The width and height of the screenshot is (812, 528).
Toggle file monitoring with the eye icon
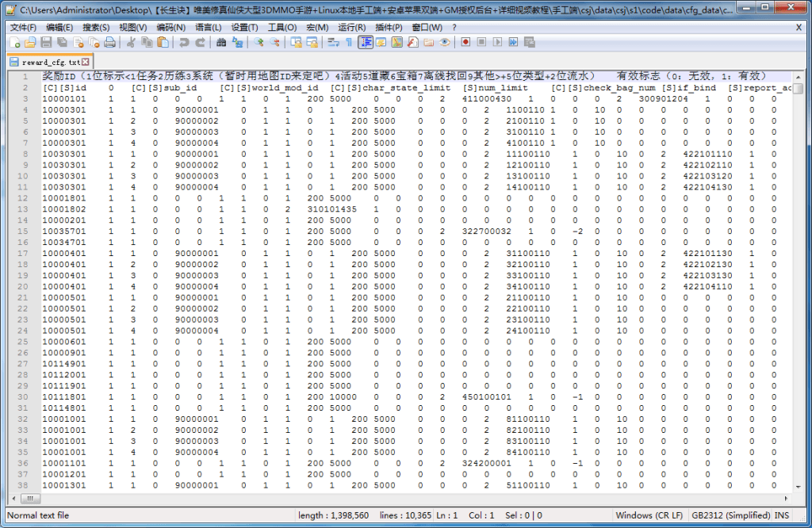pyautogui.click(x=445, y=42)
